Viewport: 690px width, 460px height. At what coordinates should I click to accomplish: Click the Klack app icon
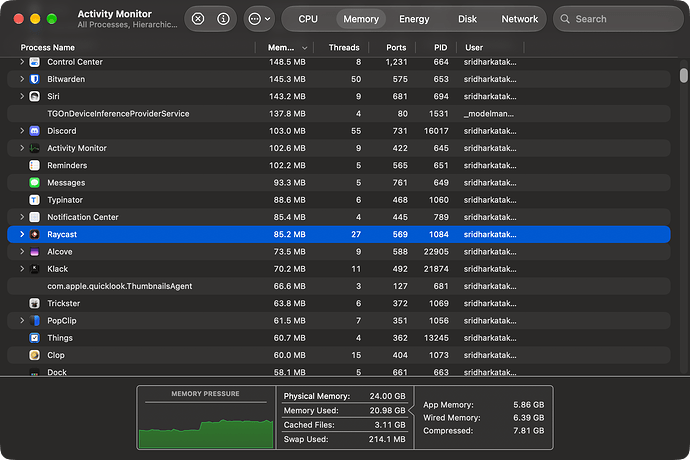point(34,269)
